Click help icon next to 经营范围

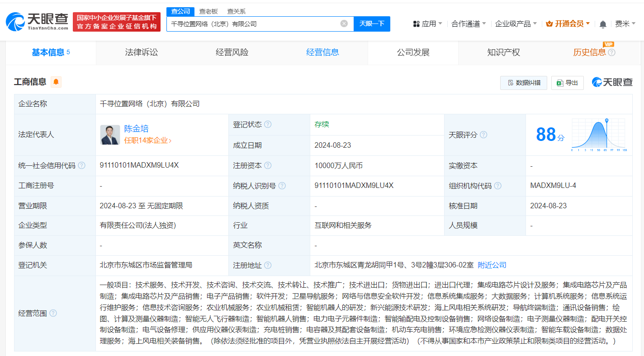click(53, 314)
